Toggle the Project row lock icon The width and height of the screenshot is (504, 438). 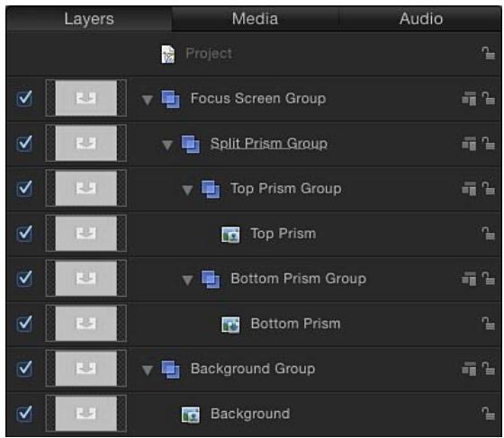coord(488,53)
